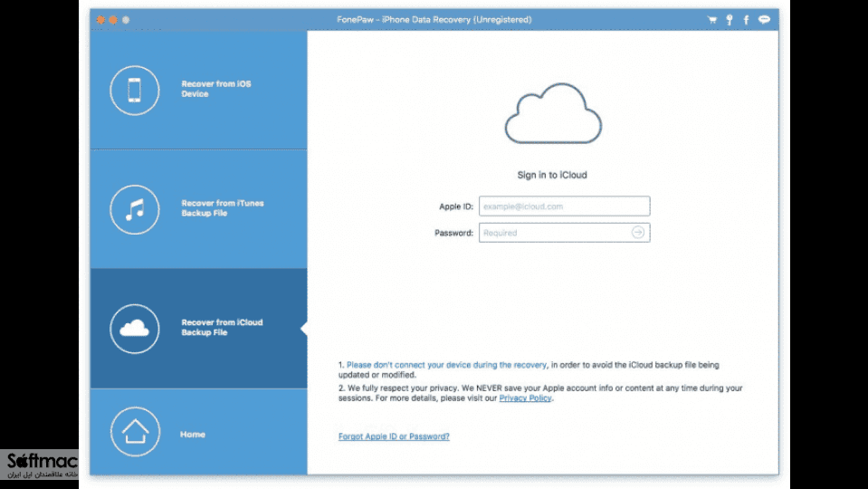Switch to Recover from iOS Device
The height and width of the screenshot is (489, 868).
coord(199,90)
